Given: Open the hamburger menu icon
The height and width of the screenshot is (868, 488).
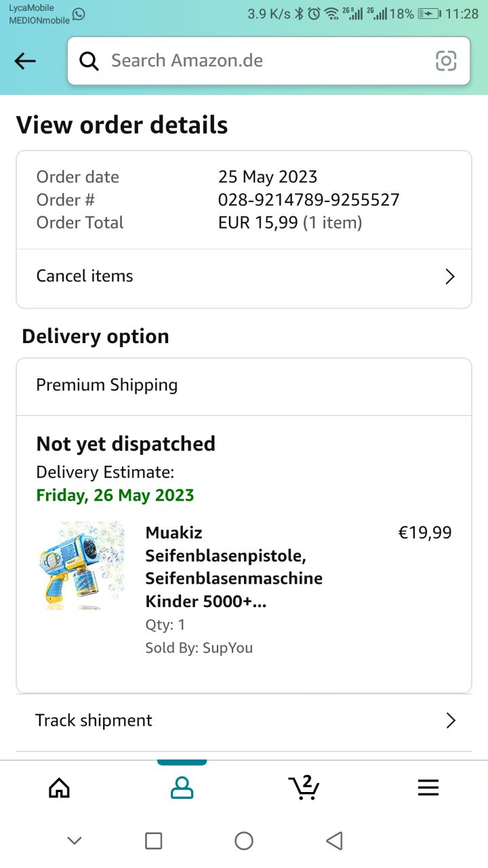Looking at the screenshot, I should coord(428,787).
